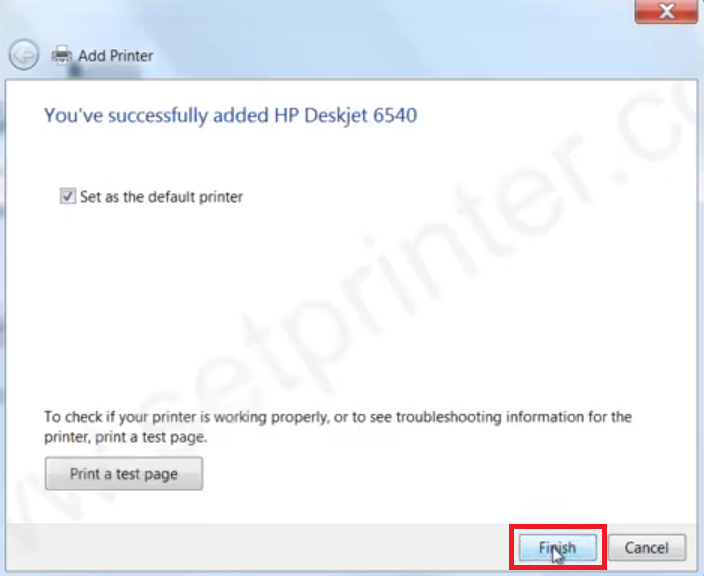Click the 'Set as the default printer' label
This screenshot has height=576, width=704.
click(161, 197)
